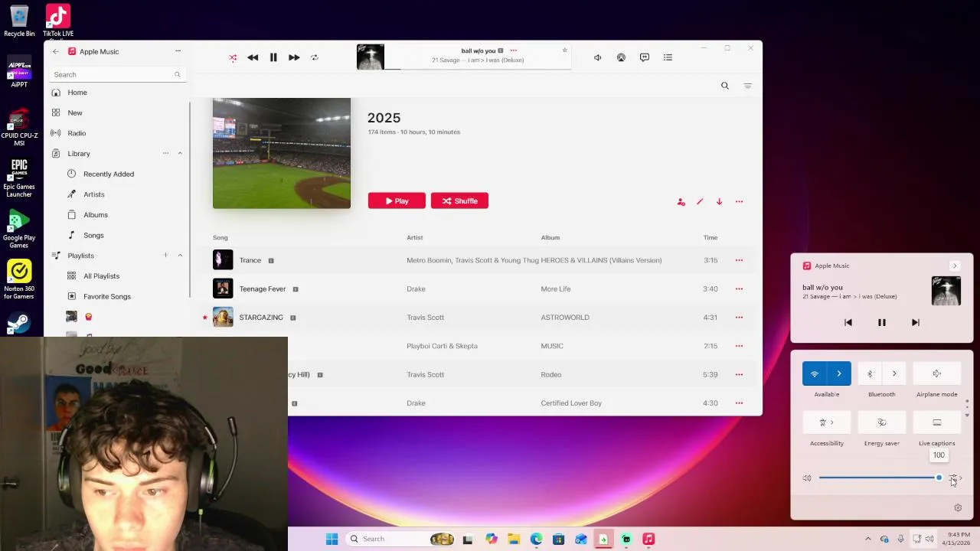
Task: Favorite the now playing song with the star
Action: pos(565,51)
